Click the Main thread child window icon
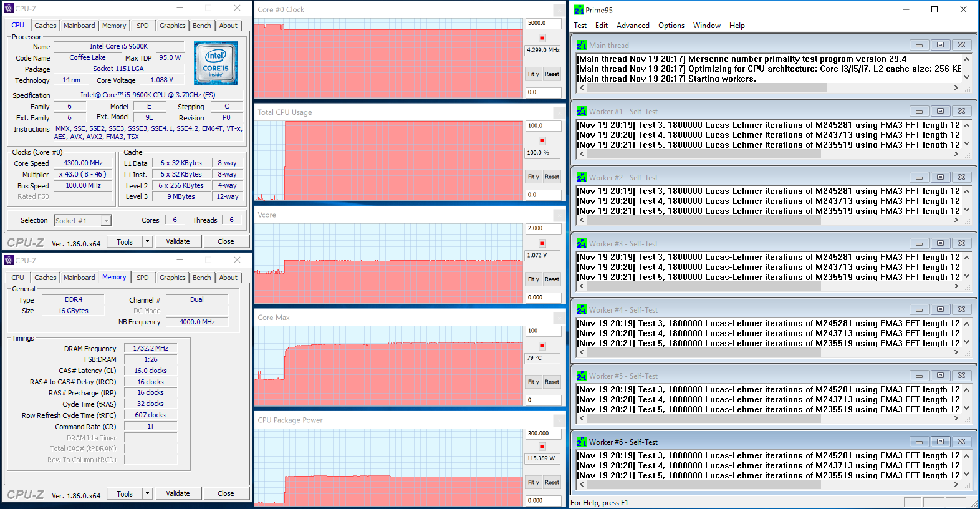 [582, 45]
